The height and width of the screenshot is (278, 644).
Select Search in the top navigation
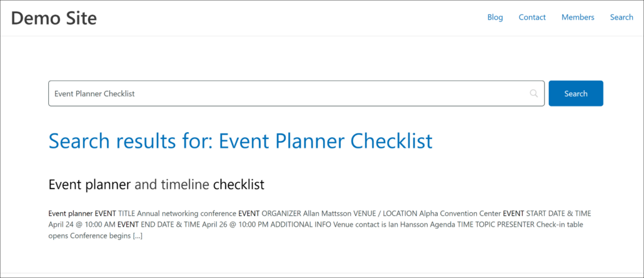pyautogui.click(x=621, y=18)
